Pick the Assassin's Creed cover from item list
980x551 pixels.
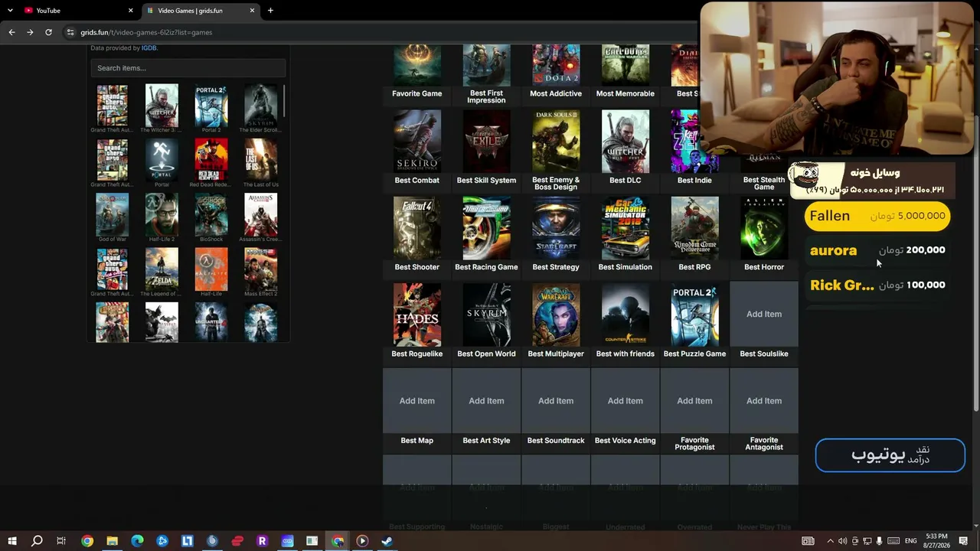click(260, 214)
